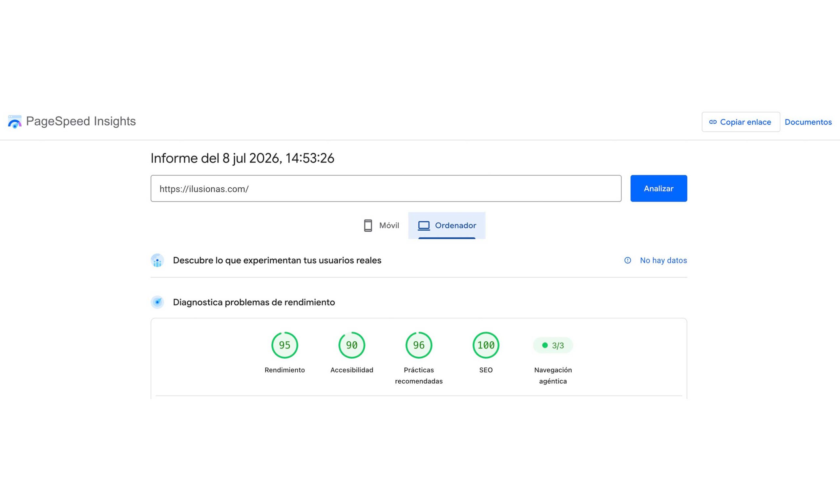
Task: Click the PageSpeed Insights logo icon
Action: point(14,122)
